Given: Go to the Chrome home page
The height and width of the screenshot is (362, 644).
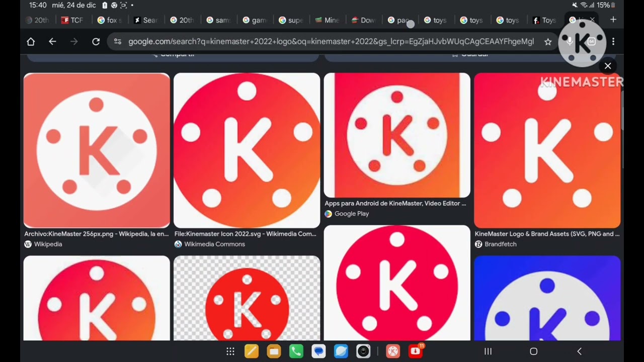Looking at the screenshot, I should pyautogui.click(x=31, y=42).
